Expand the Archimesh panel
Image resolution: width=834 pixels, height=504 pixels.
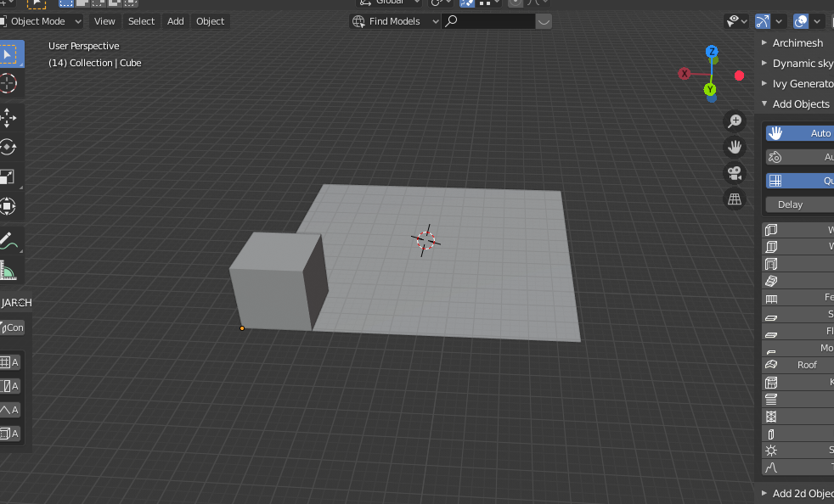click(x=797, y=42)
